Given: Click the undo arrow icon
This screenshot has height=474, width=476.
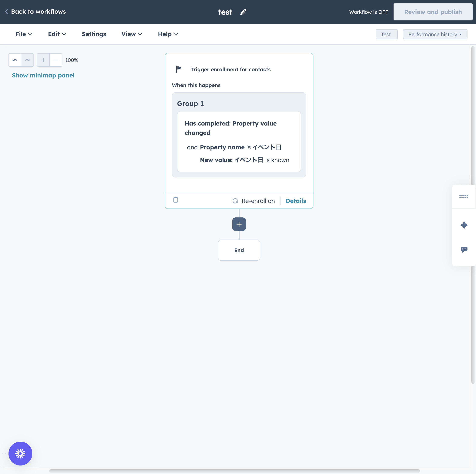Looking at the screenshot, I should 15,60.
